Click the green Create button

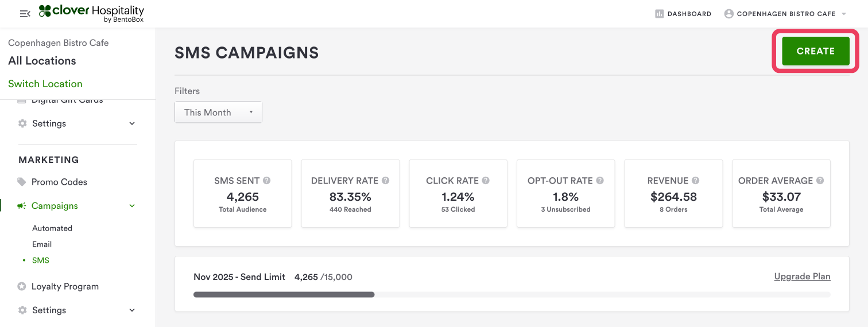[x=815, y=51]
